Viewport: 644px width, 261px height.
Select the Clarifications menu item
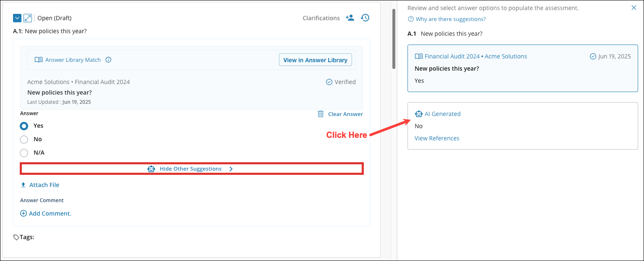coord(321,18)
